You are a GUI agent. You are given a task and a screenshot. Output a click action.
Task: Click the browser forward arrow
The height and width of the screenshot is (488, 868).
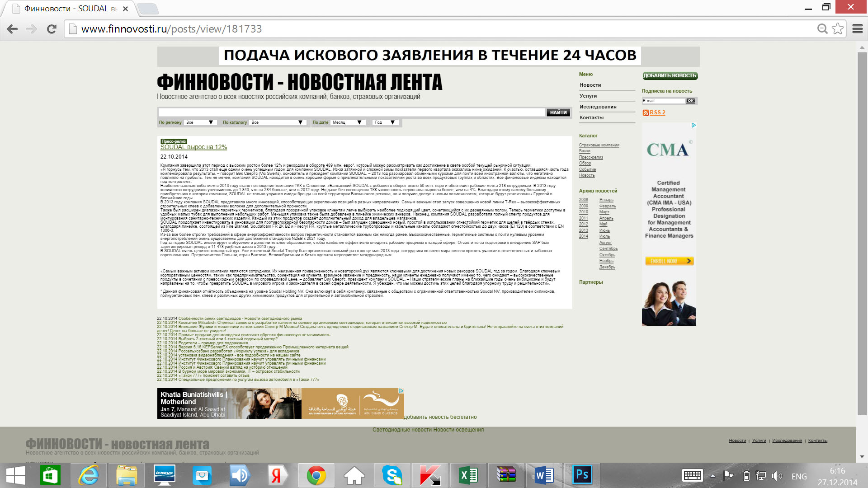click(x=31, y=29)
